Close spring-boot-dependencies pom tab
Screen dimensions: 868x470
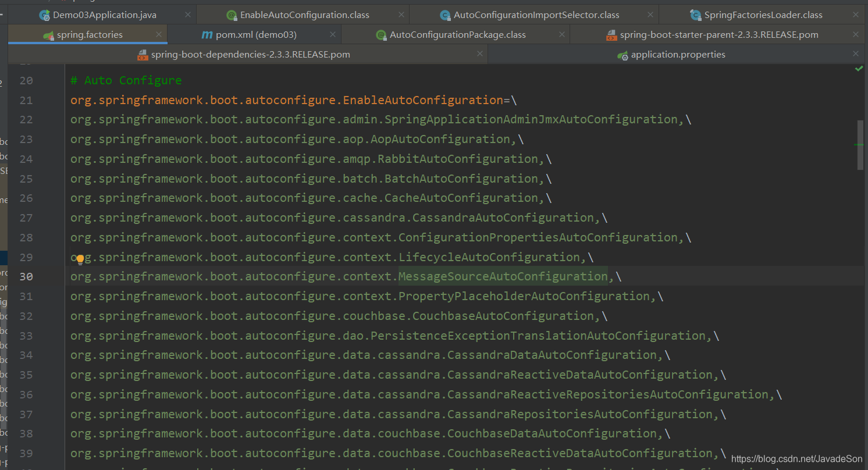pos(479,54)
